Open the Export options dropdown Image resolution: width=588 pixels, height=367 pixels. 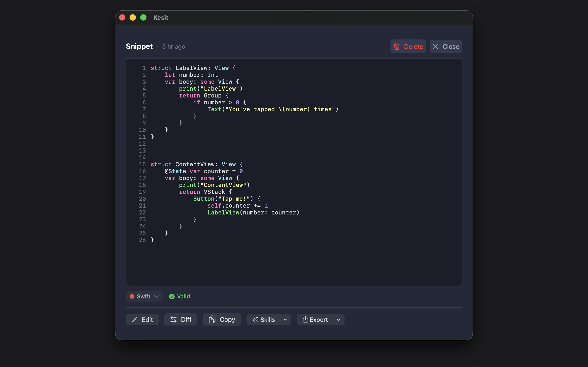click(338, 320)
